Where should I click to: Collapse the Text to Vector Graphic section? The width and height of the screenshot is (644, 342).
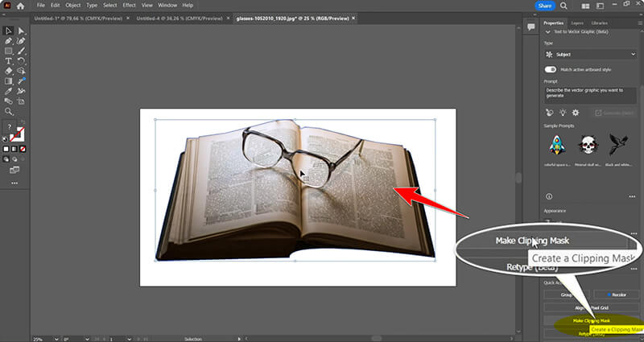549,31
